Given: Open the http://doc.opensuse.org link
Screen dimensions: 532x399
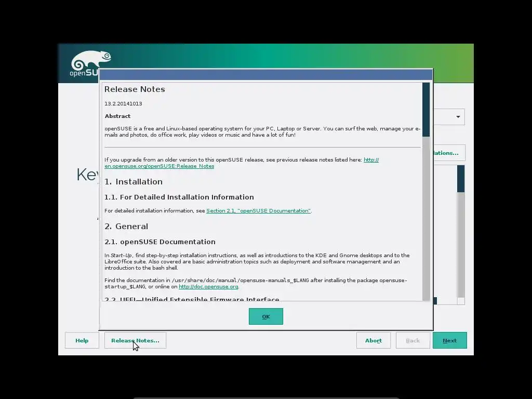Looking at the screenshot, I should point(208,287).
